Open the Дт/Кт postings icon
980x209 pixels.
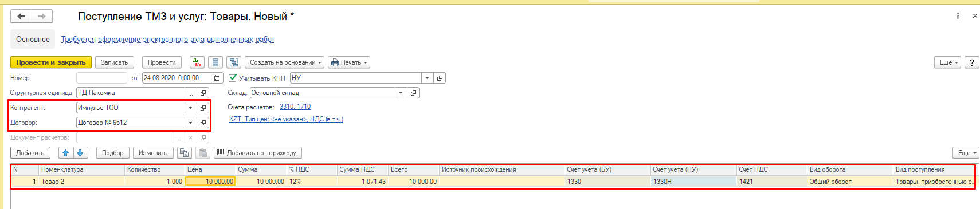click(x=197, y=62)
